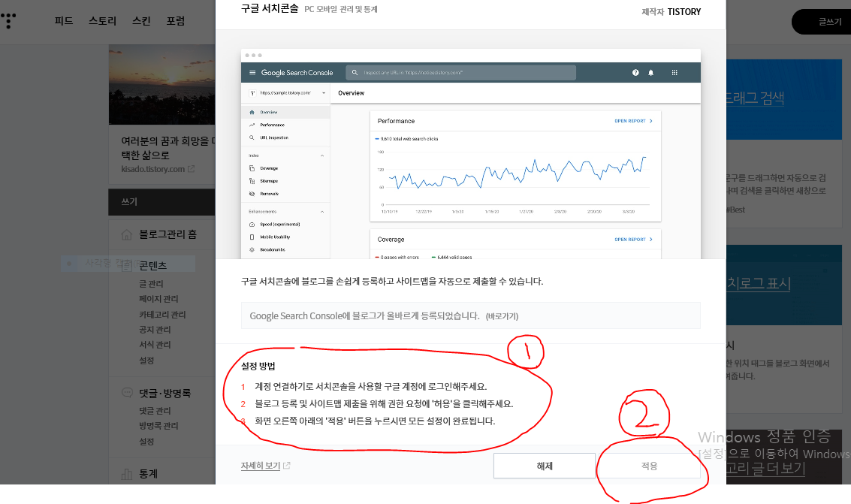The width and height of the screenshot is (851, 504).
Task: Click the Overview home icon in preview sidebar
Action: click(x=252, y=113)
